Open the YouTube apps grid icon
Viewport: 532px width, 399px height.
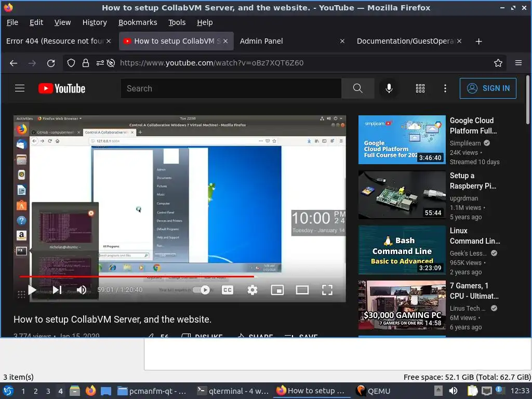[420, 88]
